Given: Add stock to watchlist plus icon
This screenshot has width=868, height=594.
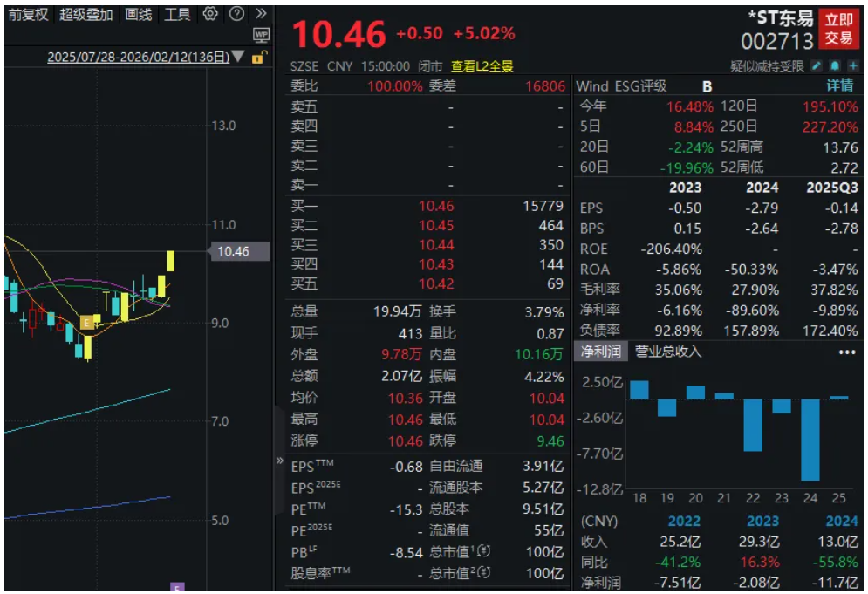Looking at the screenshot, I should tap(852, 66).
